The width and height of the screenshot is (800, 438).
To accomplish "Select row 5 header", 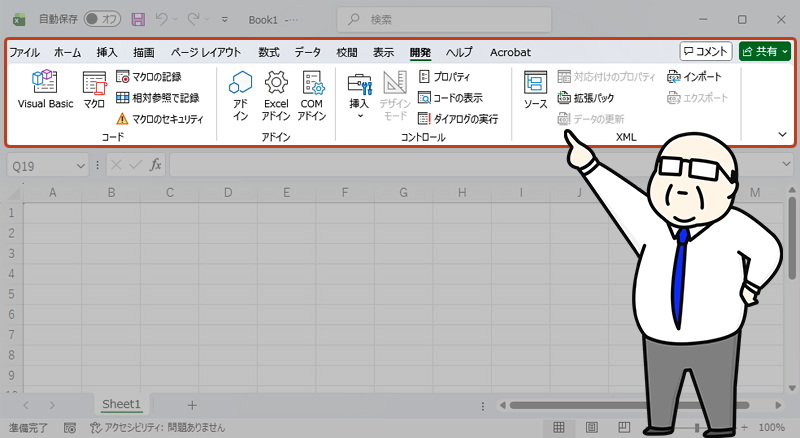I will (11, 294).
